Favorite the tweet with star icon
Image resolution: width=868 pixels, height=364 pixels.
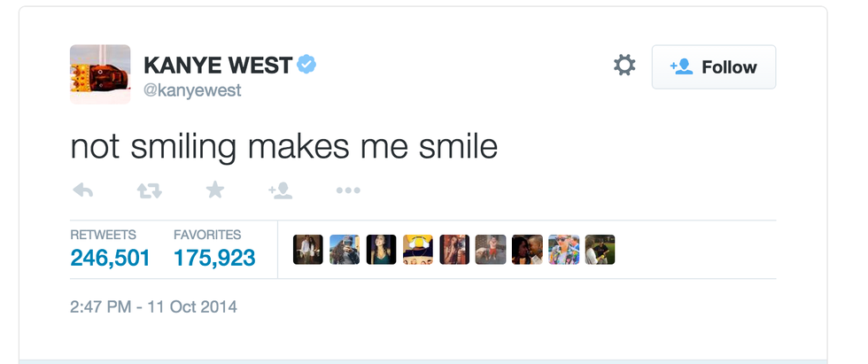215,190
